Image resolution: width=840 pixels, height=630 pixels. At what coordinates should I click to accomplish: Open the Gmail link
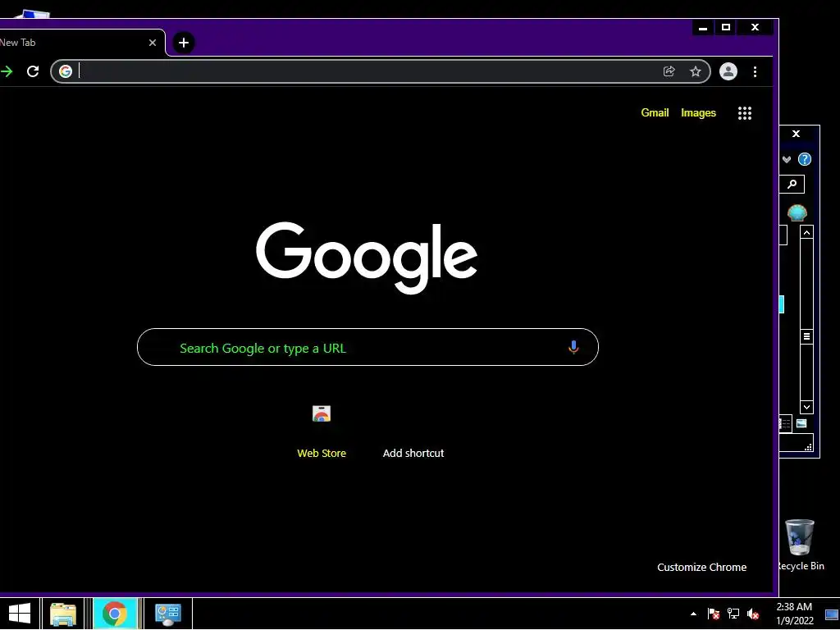tap(655, 113)
